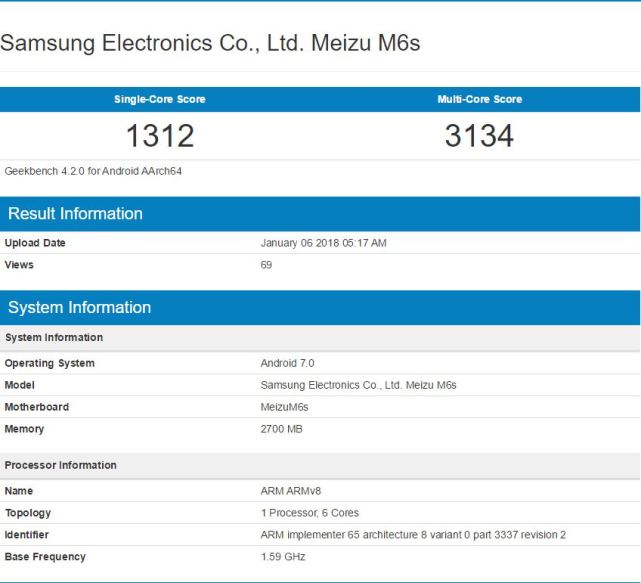The height and width of the screenshot is (583, 641).
Task: Click the Motherboard value MeizuM6s
Action: coord(284,407)
